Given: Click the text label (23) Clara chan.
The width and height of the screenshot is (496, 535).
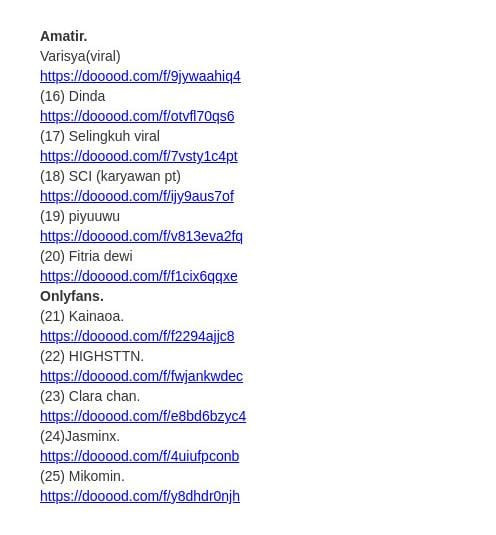Looking at the screenshot, I should pos(90,396).
